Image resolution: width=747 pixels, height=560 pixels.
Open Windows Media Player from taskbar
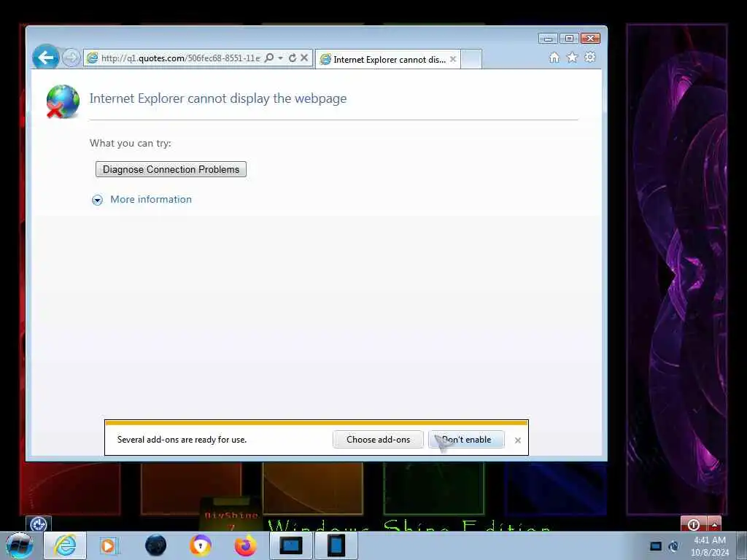[109, 545]
